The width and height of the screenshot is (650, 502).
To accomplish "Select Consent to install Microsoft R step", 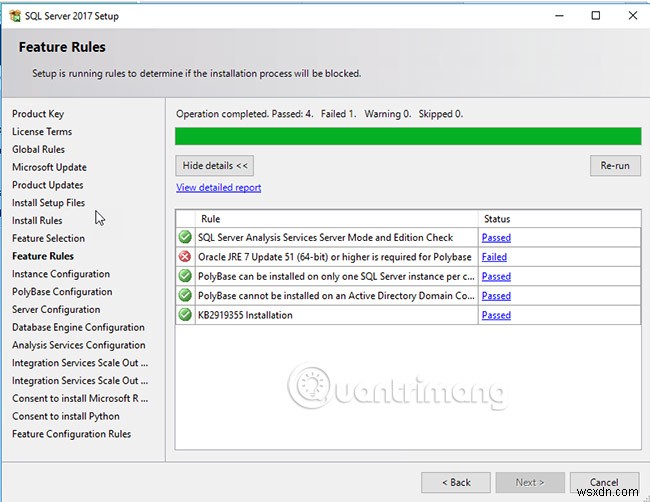I will (80, 398).
